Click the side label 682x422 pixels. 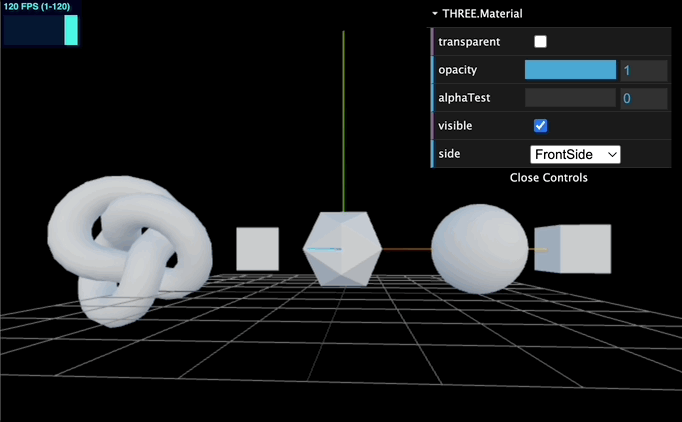(x=449, y=154)
